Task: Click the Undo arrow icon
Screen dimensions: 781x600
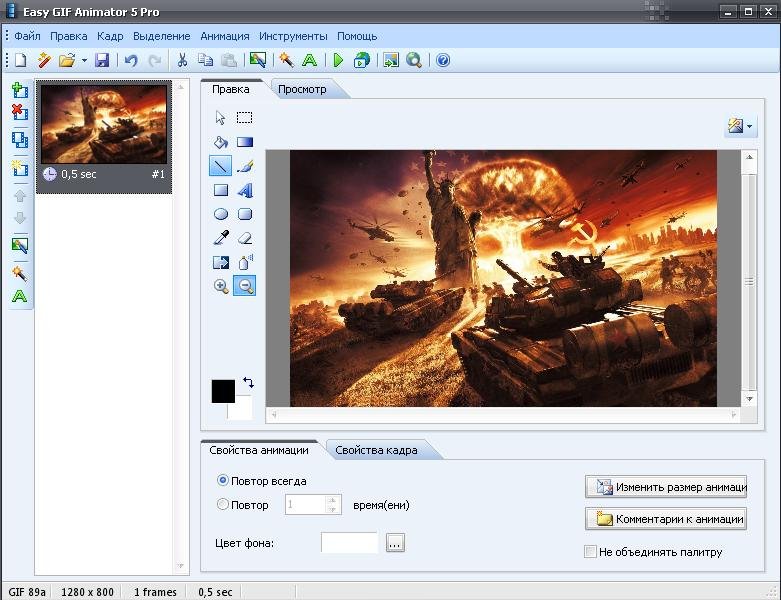Action: click(x=131, y=60)
